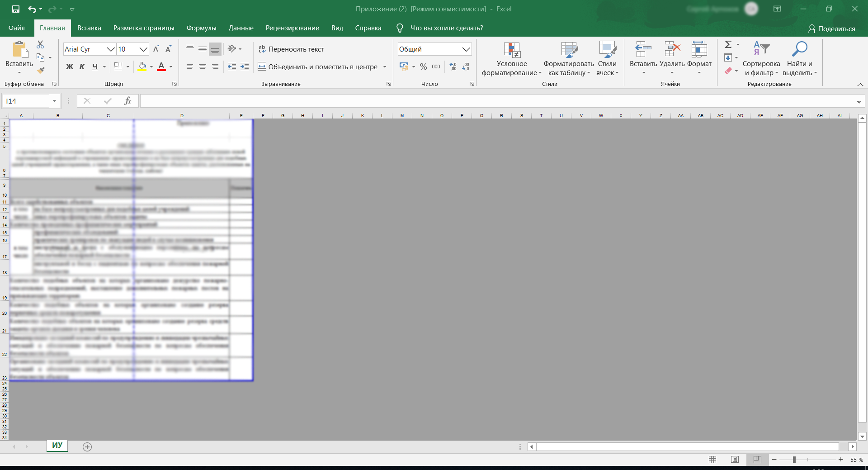The image size is (868, 470).
Task: Switch to the Данные tab
Action: tap(241, 28)
